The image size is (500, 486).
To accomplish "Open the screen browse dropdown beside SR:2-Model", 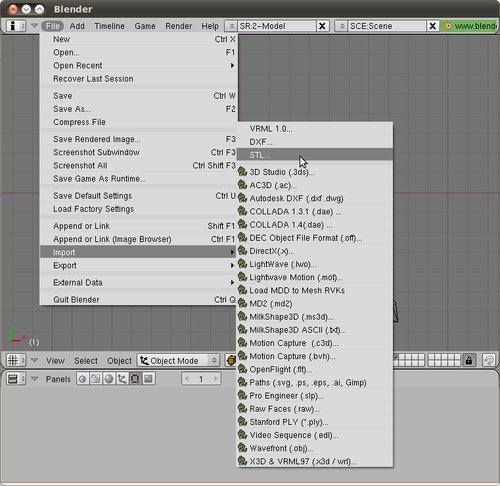I will coord(231,26).
